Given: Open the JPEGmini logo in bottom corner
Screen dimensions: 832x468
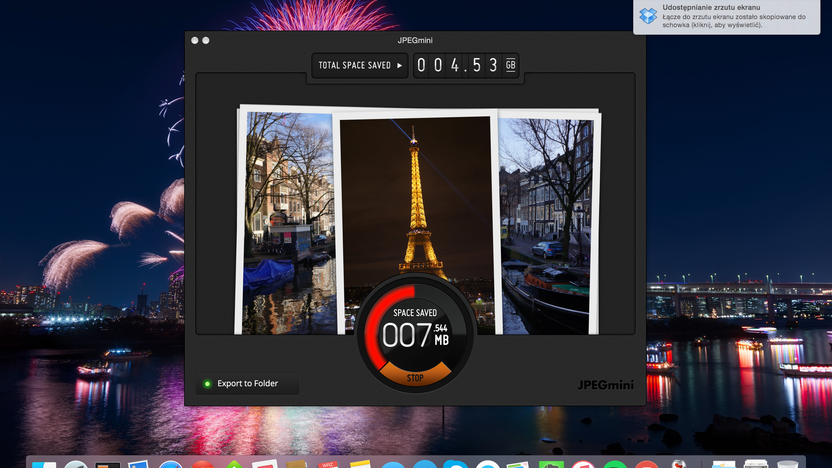Looking at the screenshot, I should pos(605,385).
